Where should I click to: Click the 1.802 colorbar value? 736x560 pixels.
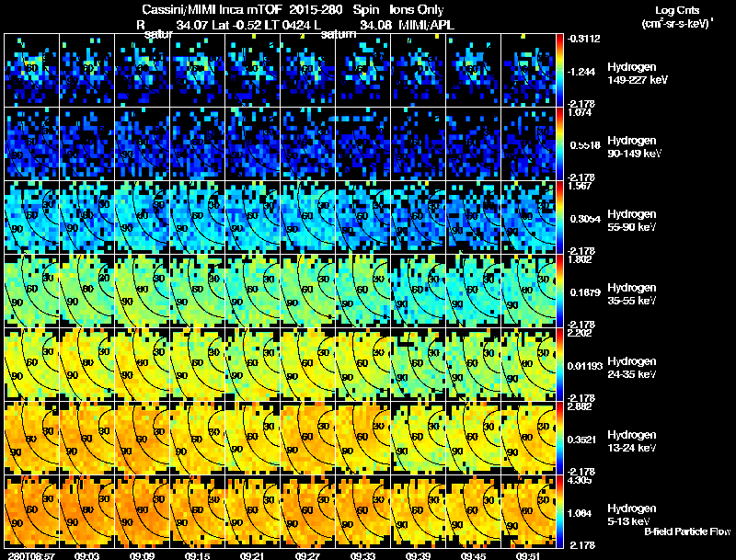click(x=580, y=260)
